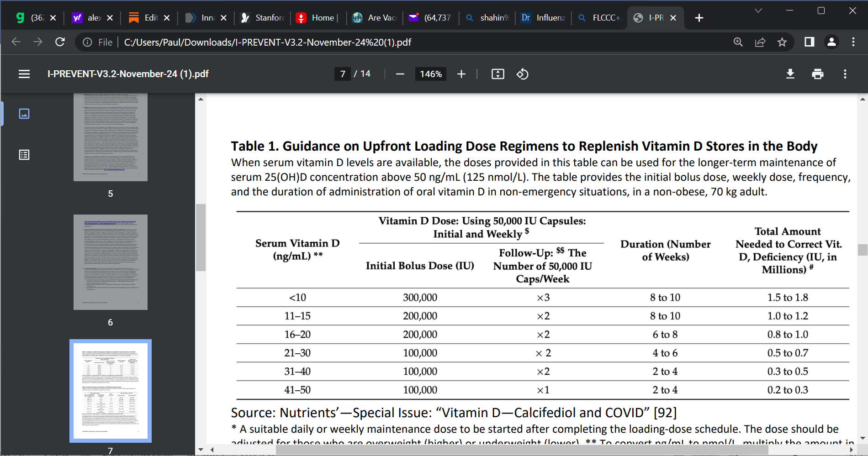Open Chrome three-dot menu
This screenshot has width=868, height=456.
[853, 42]
